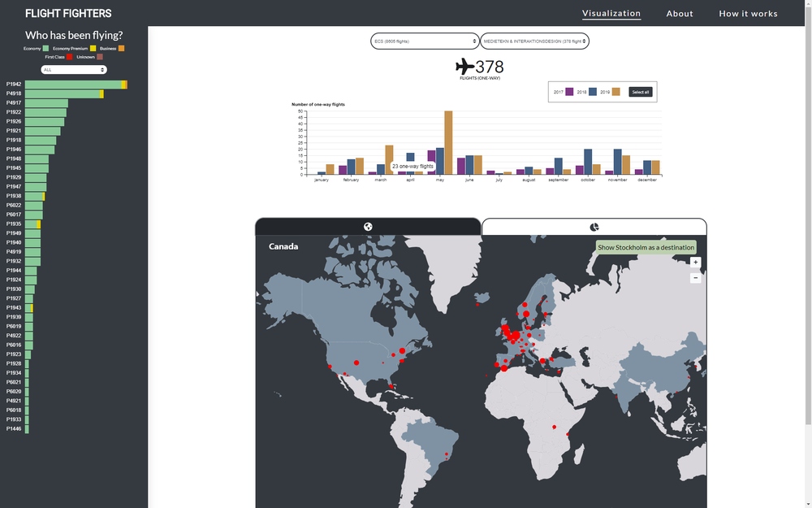Click the First Class red legend swatch

click(69, 57)
